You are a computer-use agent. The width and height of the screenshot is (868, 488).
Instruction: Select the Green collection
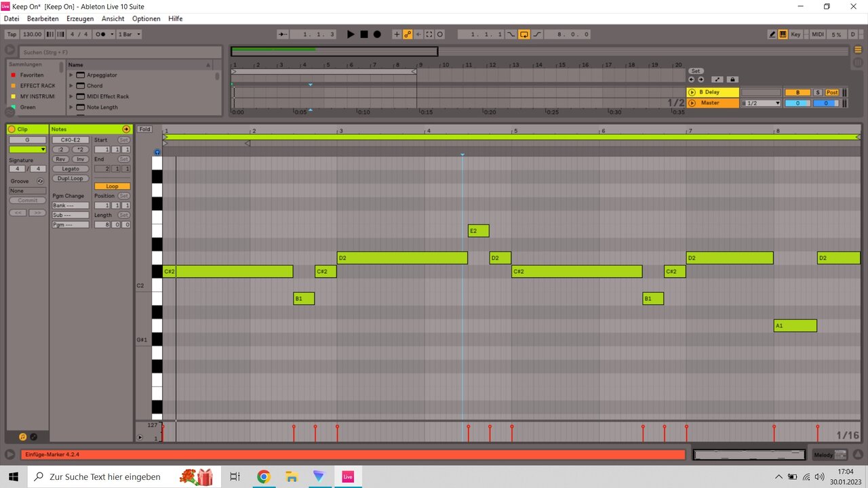[28, 107]
